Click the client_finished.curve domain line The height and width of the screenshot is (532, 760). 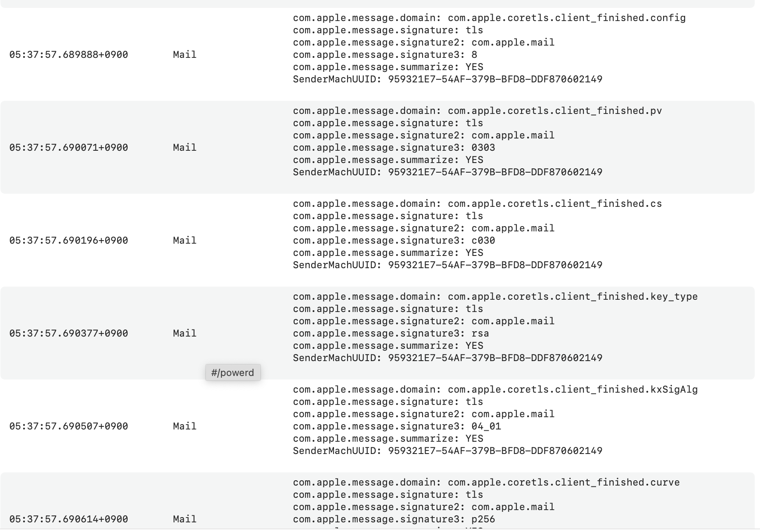coord(486,482)
